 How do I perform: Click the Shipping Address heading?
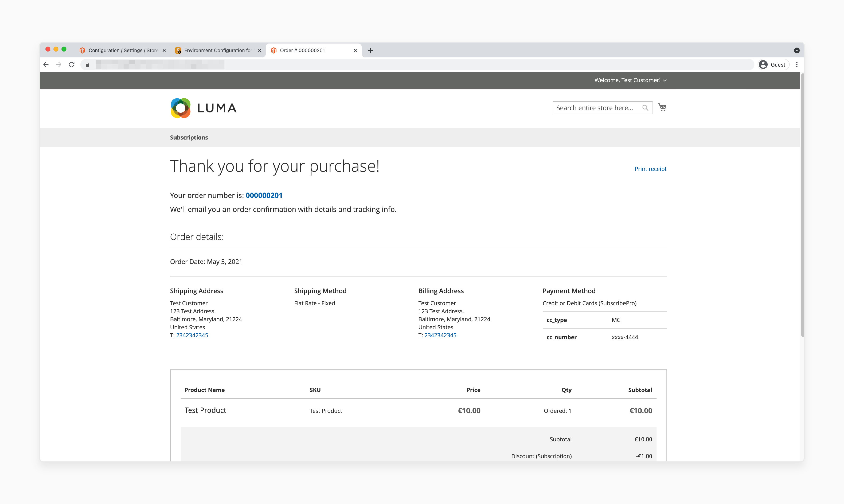(x=196, y=291)
